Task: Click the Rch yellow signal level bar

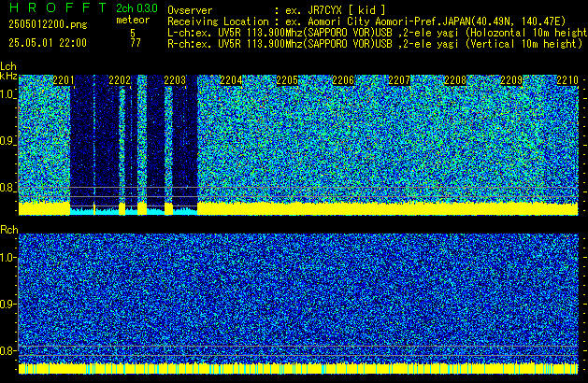Action: point(298,368)
